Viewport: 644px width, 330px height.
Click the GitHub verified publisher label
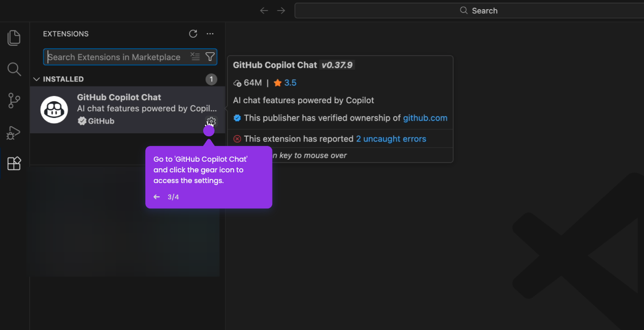96,121
